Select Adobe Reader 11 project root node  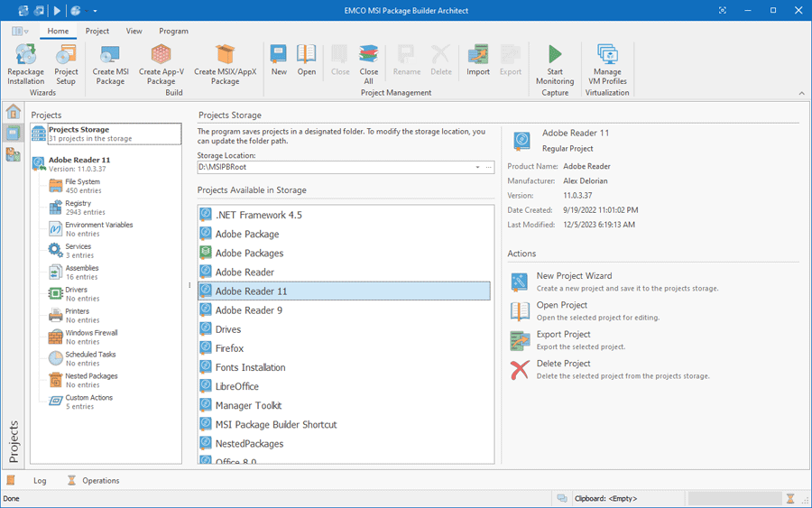click(71, 164)
